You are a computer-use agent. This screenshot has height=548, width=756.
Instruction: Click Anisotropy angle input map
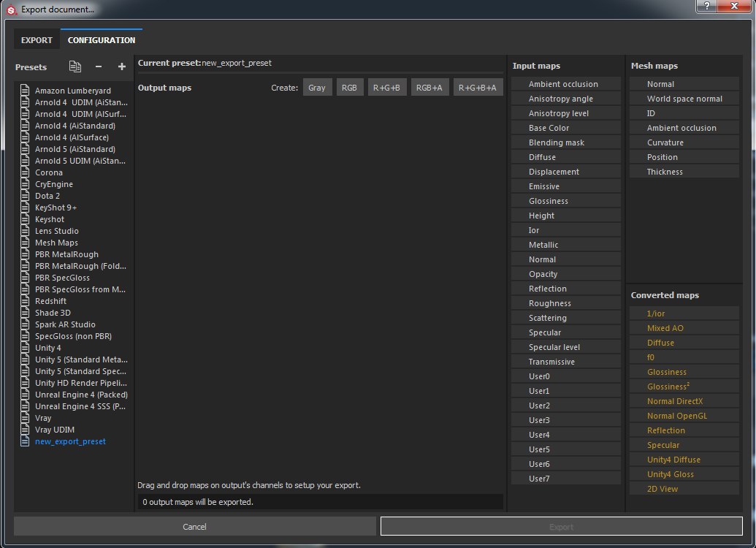click(566, 99)
